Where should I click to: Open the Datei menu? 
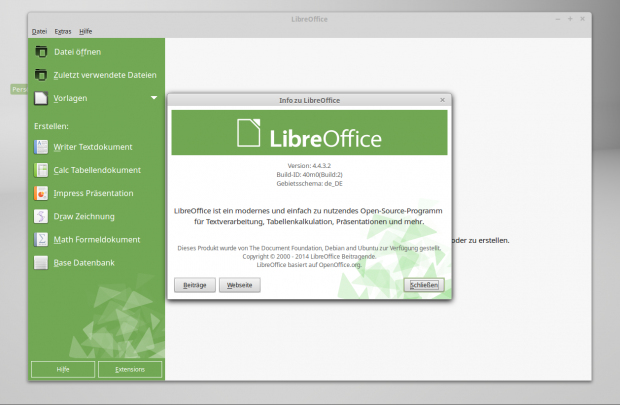tap(39, 31)
